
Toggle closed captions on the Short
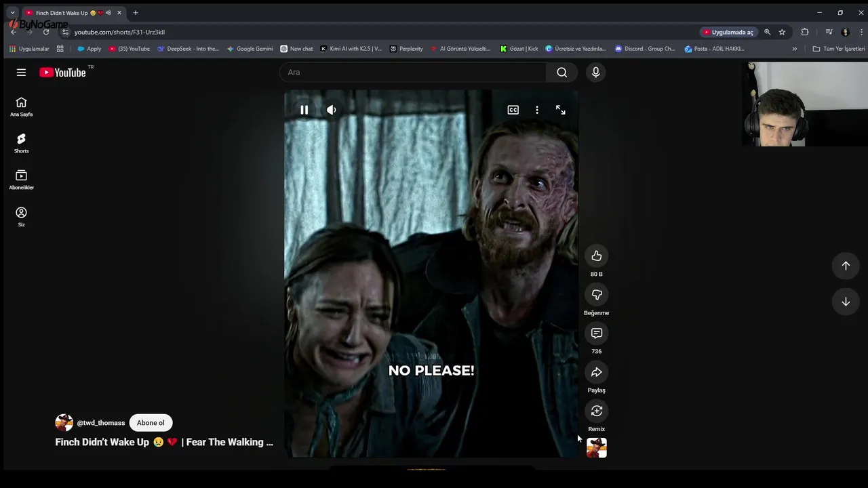click(513, 110)
